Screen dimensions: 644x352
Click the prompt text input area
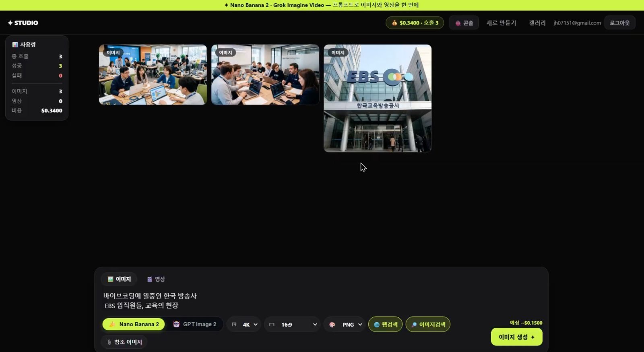(322, 301)
